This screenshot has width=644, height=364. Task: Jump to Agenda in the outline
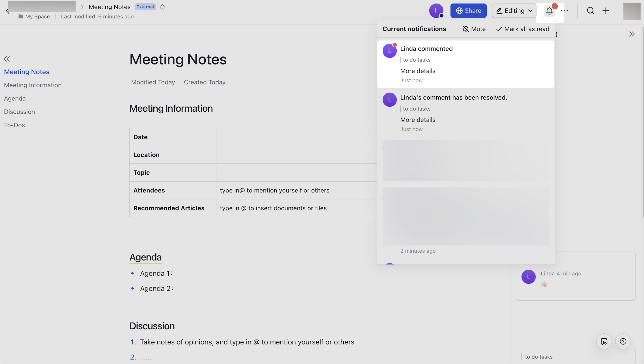coord(15,98)
